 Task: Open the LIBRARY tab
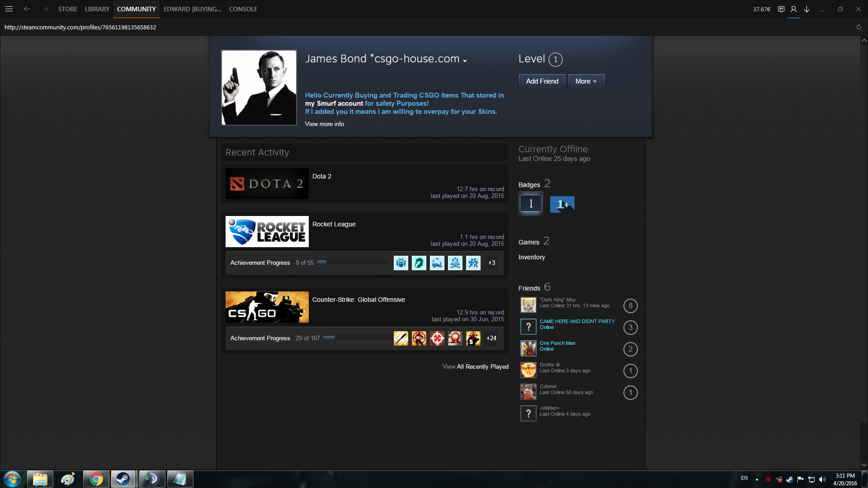coord(97,9)
